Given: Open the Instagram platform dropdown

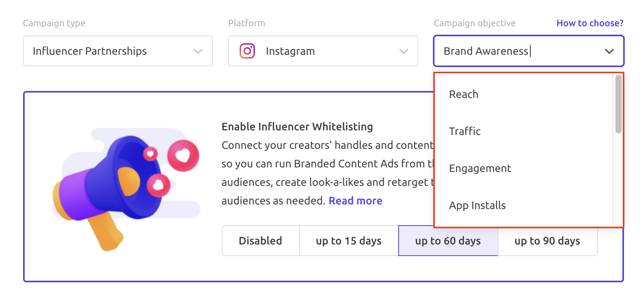Looking at the screenshot, I should tap(323, 51).
